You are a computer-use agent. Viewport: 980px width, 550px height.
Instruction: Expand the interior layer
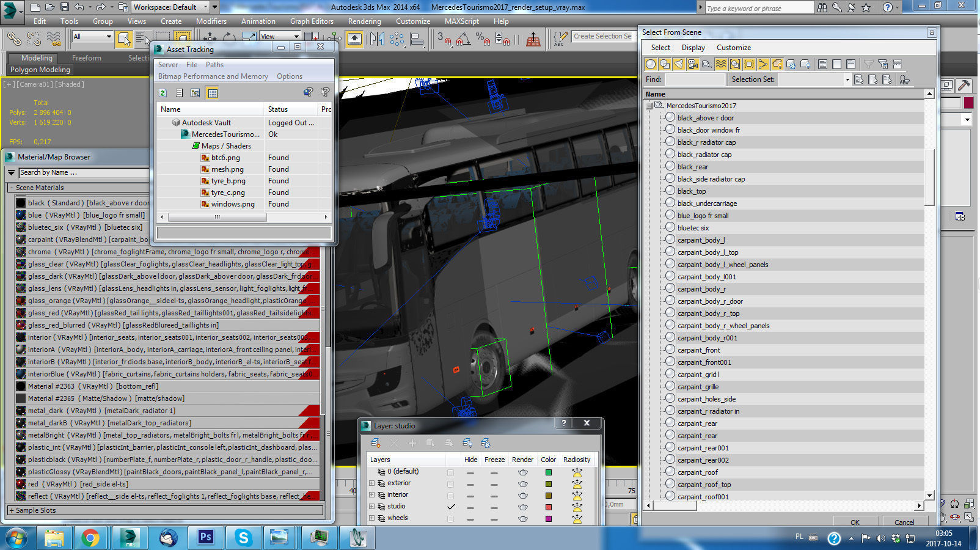371,495
